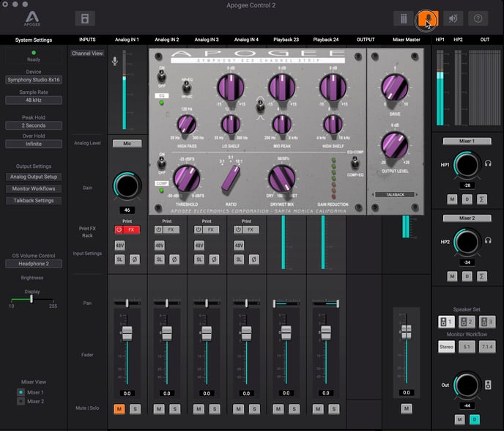This screenshot has height=431, width=504.
Task: Click the Apogee logo
Action: click(32, 18)
